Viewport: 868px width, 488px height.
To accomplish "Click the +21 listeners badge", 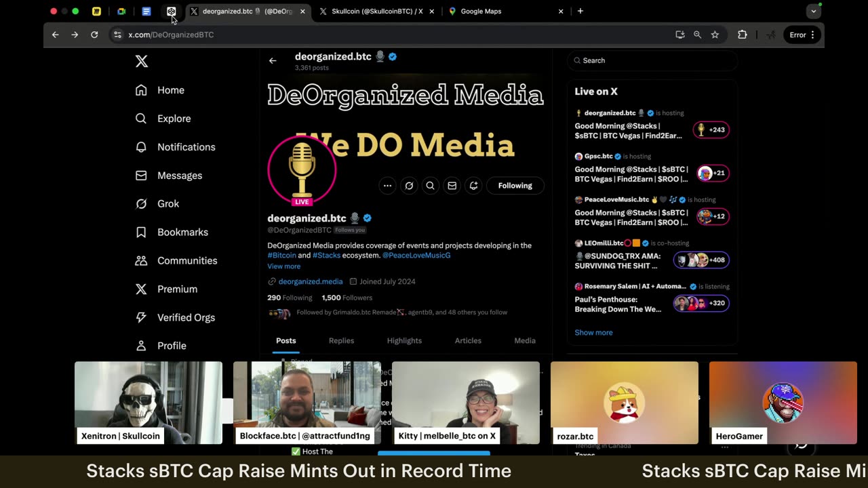I will tap(713, 173).
